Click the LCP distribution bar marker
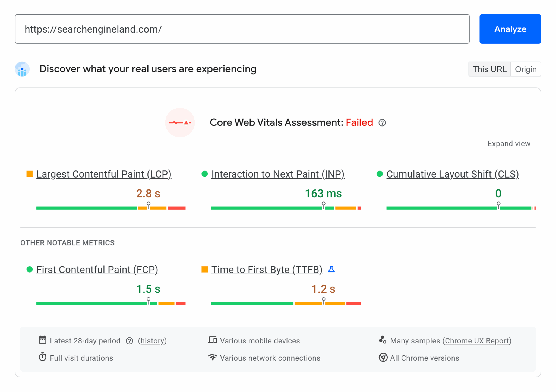Image resolution: width=556 pixels, height=392 pixels. pos(149,206)
